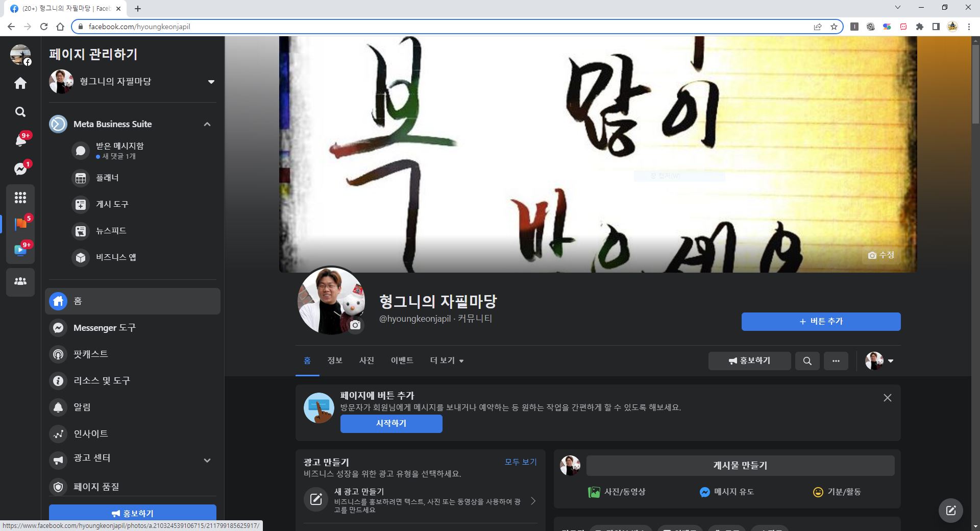Go back to previous page
Image resolution: width=980 pixels, height=531 pixels.
11,27
